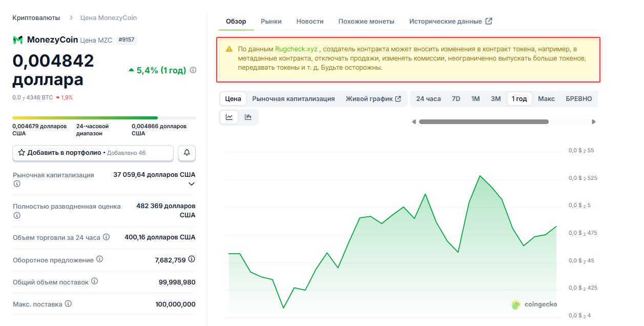Screen dimensions: 644x326
Task: Click Добавить в портфолио button
Action: pyautogui.click(x=93, y=153)
